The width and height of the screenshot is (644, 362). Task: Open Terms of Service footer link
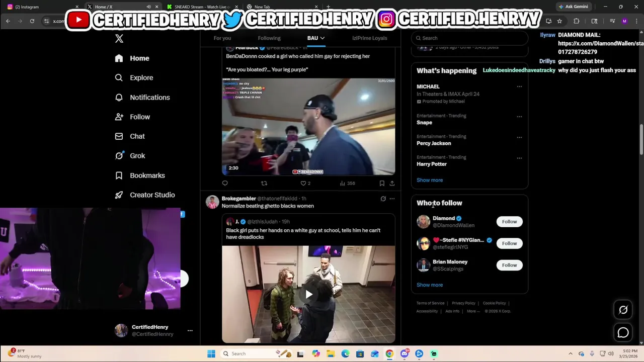[430, 303]
